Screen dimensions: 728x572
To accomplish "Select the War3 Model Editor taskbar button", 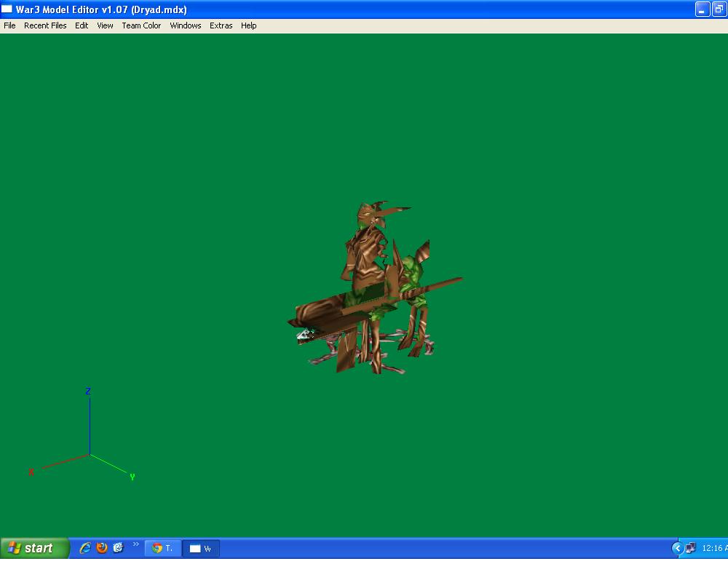I will (201, 548).
